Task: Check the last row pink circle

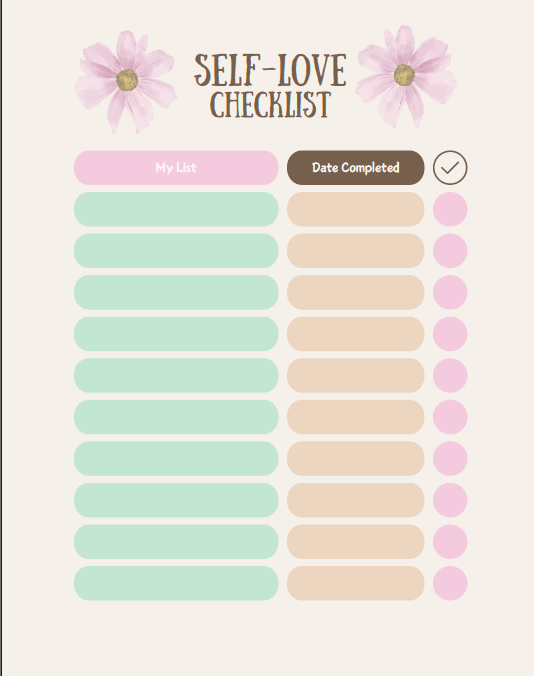Action: [x=450, y=583]
